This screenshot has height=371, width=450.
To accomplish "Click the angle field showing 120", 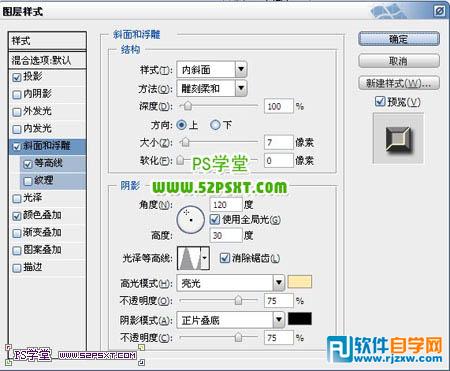I will click(x=226, y=204).
